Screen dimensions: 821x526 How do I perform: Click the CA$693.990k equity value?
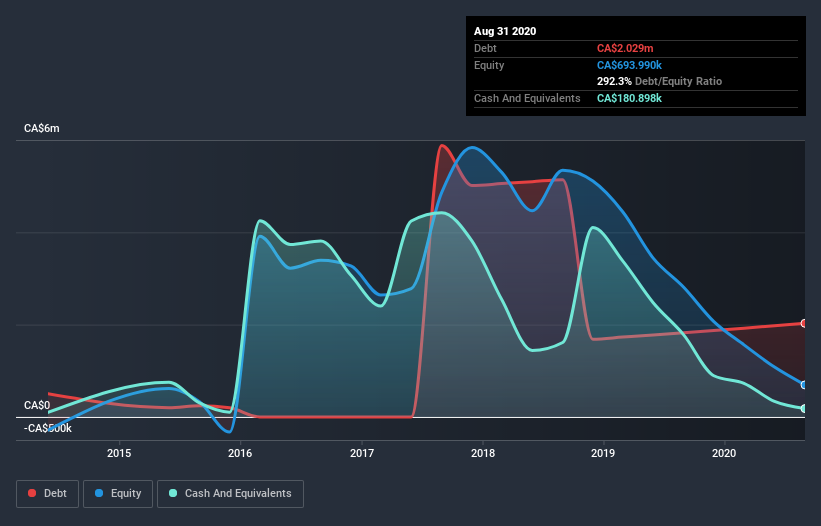(x=629, y=65)
